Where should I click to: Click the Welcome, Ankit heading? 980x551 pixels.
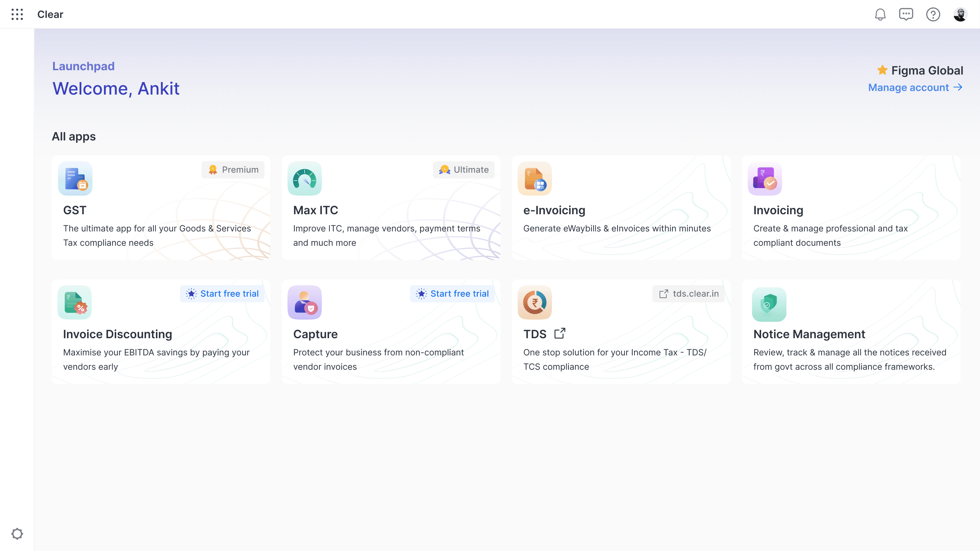pos(116,88)
